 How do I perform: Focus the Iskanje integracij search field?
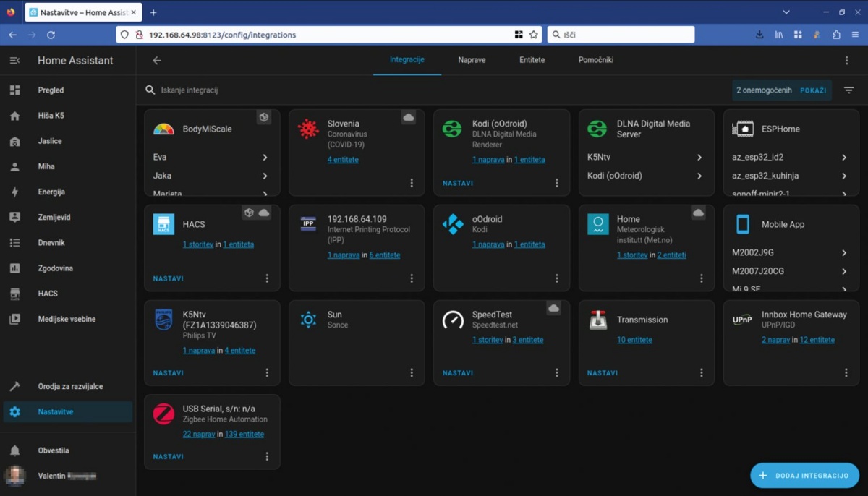click(x=434, y=90)
